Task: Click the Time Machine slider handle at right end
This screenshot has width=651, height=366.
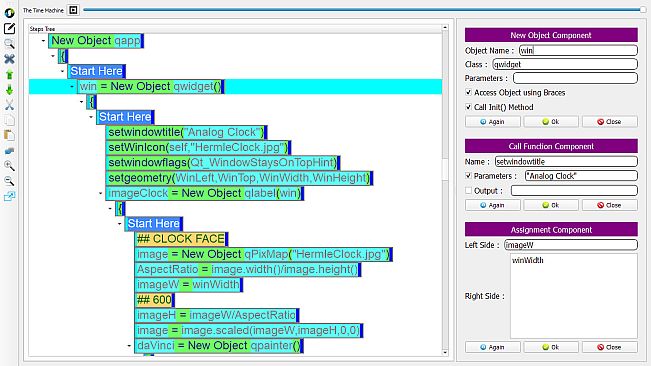Action: point(643,10)
